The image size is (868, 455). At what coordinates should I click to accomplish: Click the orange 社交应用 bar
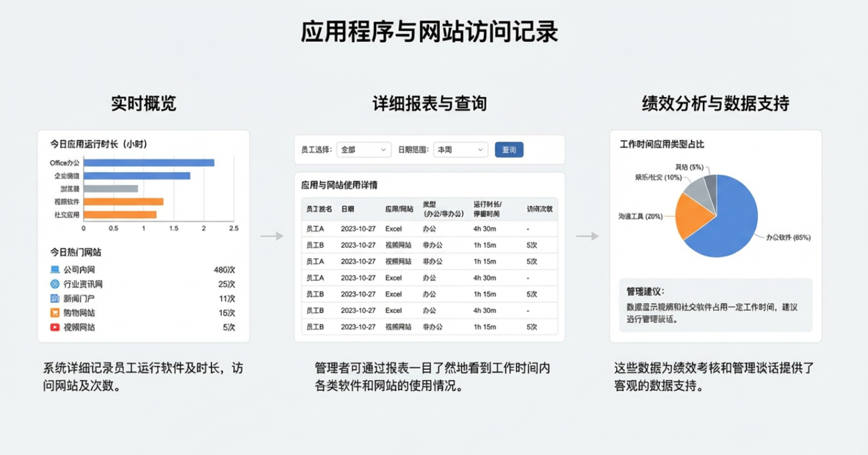click(x=120, y=215)
